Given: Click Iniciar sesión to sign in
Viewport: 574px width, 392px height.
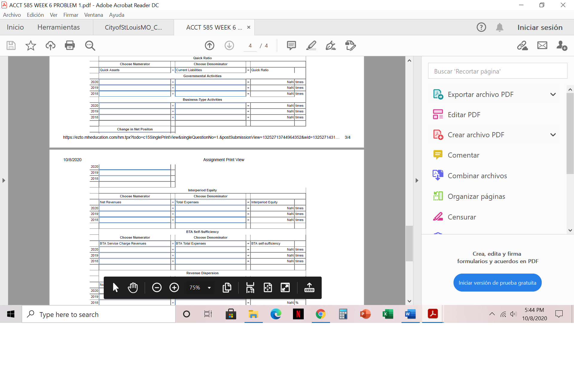Looking at the screenshot, I should [540, 27].
